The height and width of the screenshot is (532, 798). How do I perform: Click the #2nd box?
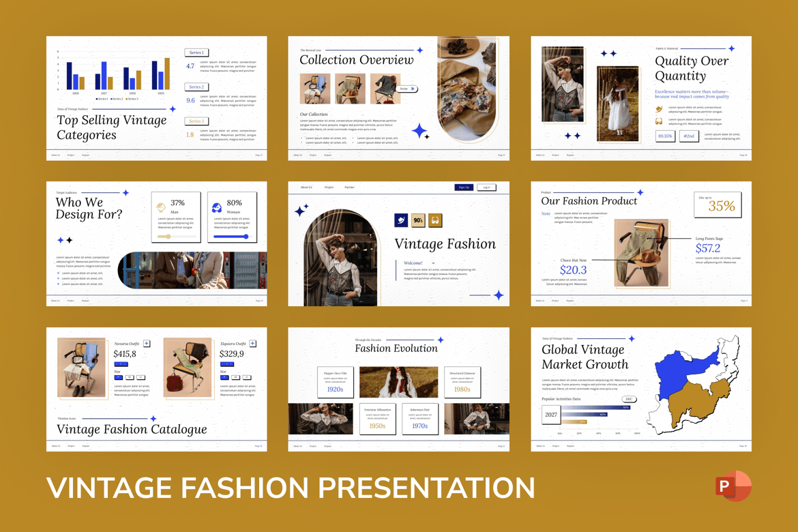(689, 136)
